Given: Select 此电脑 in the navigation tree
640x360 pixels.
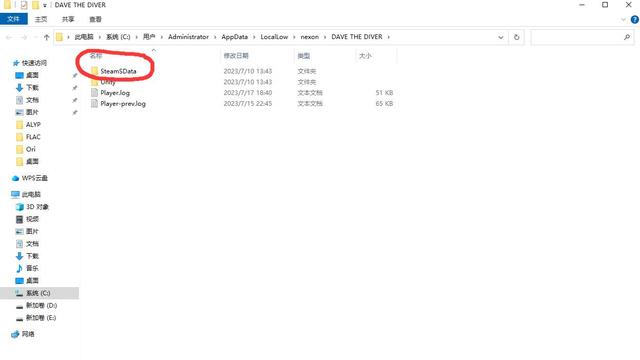Looking at the screenshot, I should click(x=31, y=194).
